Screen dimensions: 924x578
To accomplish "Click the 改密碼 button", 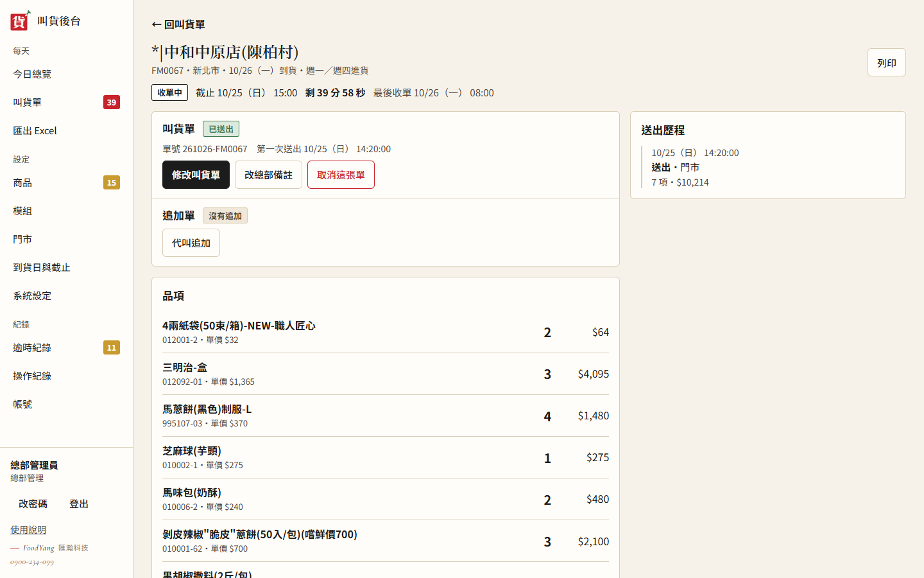I will point(33,504).
